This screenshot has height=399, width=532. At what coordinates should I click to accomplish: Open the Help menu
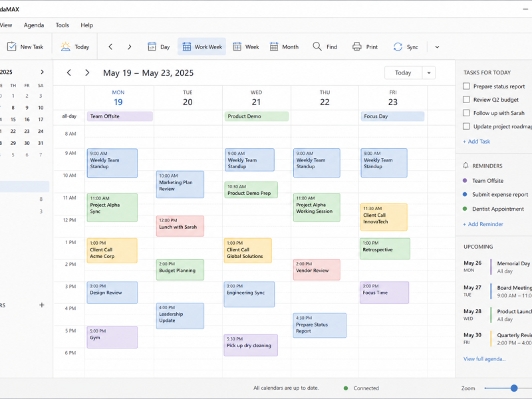[86, 25]
